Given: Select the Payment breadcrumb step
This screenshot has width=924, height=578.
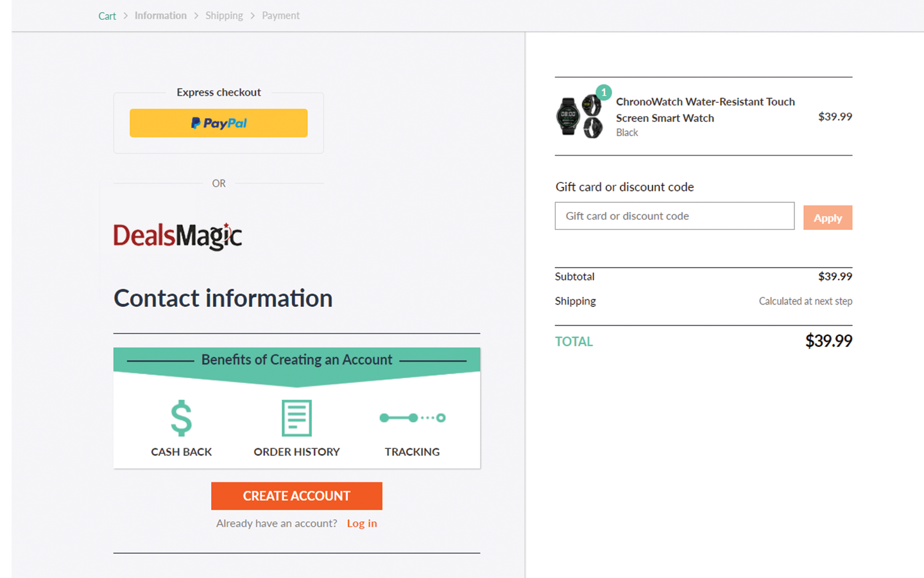Looking at the screenshot, I should 280,15.
